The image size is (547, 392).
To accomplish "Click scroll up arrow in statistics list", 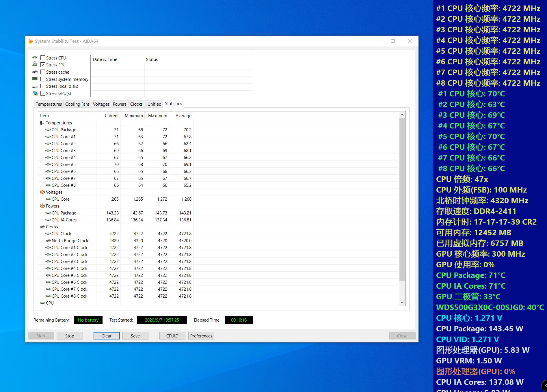I will (x=402, y=115).
